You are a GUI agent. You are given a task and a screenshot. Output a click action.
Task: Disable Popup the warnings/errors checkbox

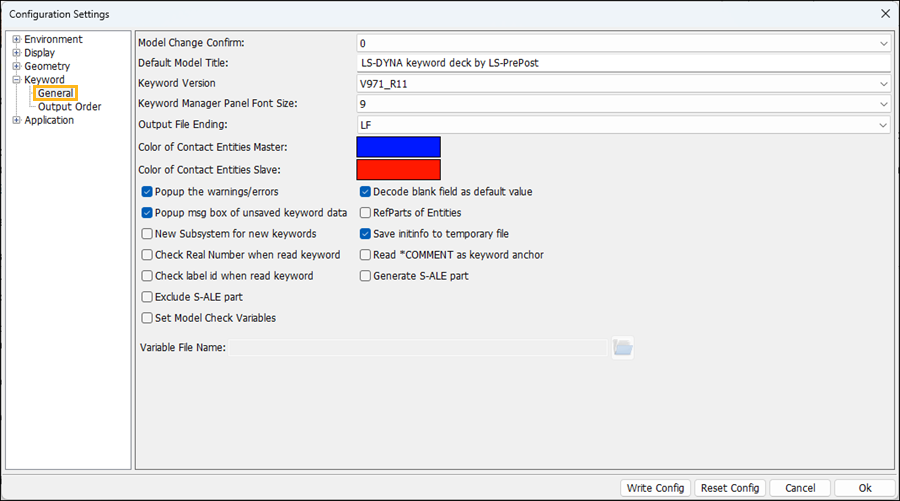[x=147, y=192]
